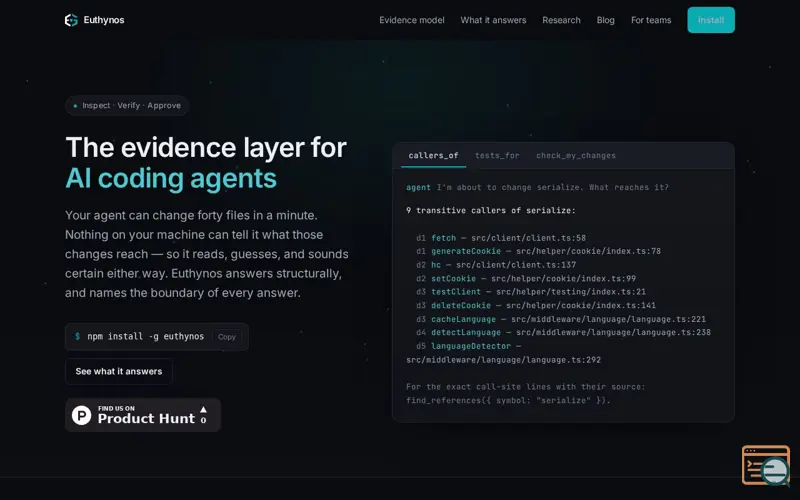
Task: Open the Research nav link
Action: click(x=561, y=20)
